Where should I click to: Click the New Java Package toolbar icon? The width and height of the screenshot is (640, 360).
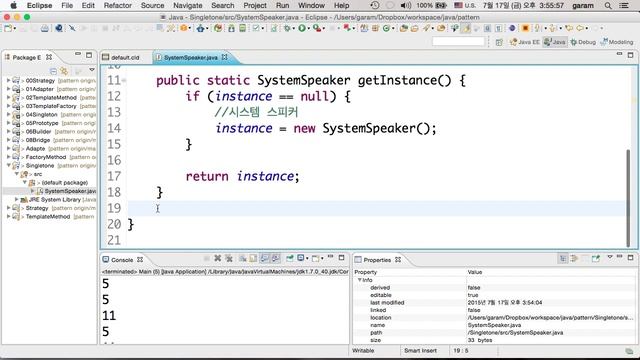coord(375,28)
